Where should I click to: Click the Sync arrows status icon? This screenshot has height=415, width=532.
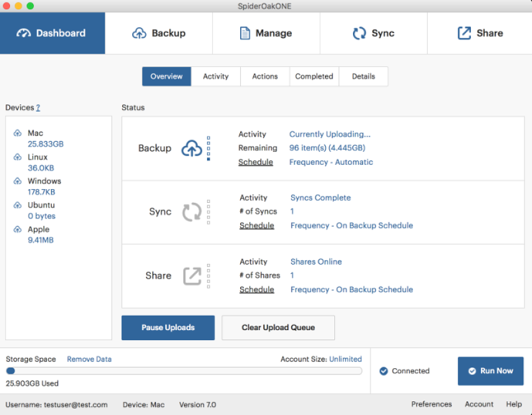coord(191,212)
